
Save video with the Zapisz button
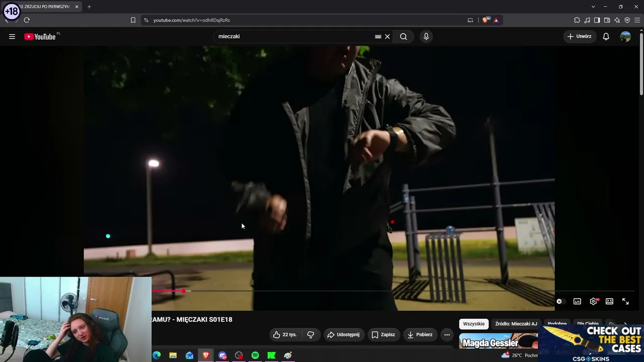click(383, 334)
